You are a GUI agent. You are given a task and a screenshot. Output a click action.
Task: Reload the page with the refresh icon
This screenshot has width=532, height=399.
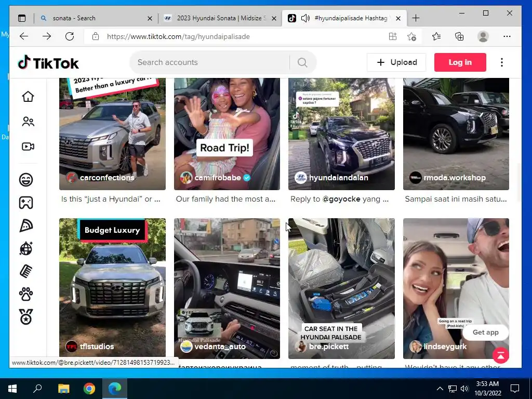pos(70,36)
